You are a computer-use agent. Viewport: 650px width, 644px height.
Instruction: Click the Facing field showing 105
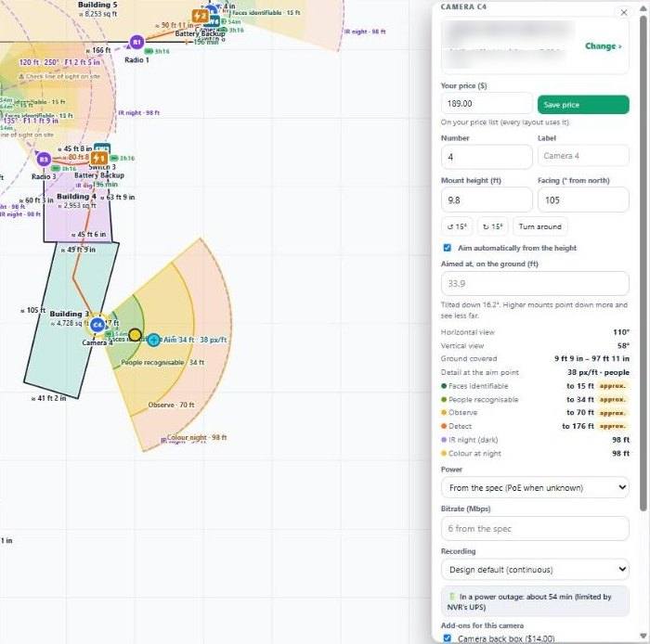click(583, 200)
